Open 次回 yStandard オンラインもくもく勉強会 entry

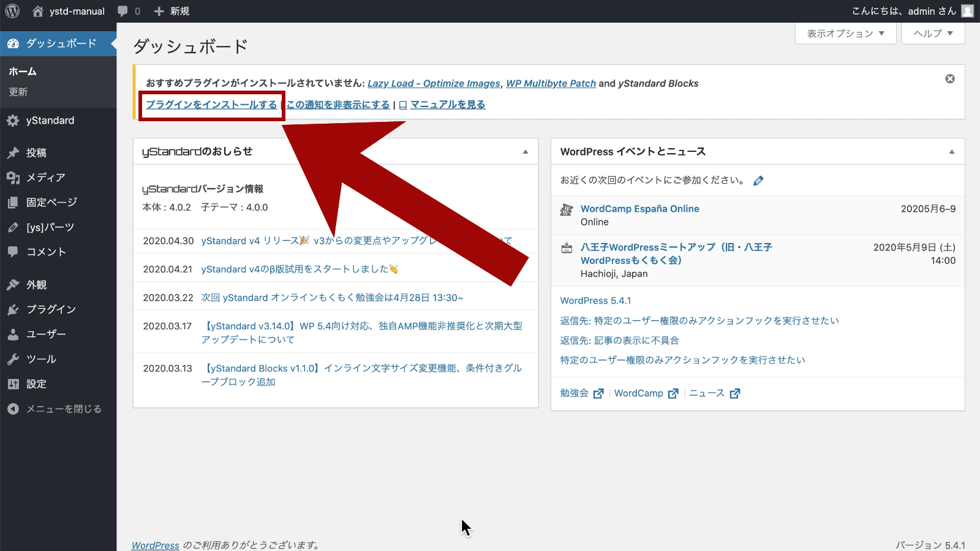point(333,298)
